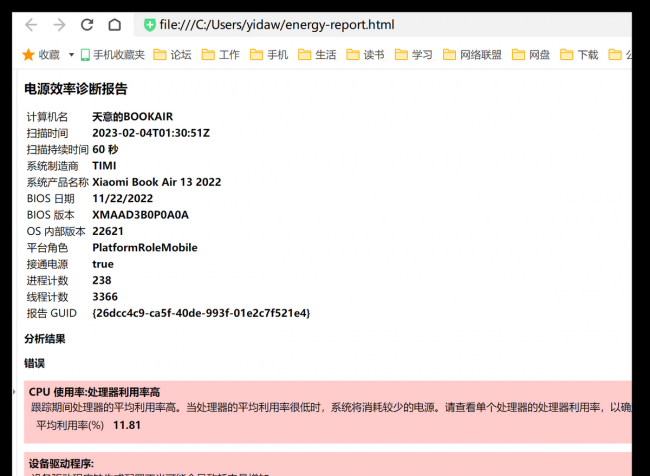
Task: Select OS build value 22621
Action: point(108,231)
